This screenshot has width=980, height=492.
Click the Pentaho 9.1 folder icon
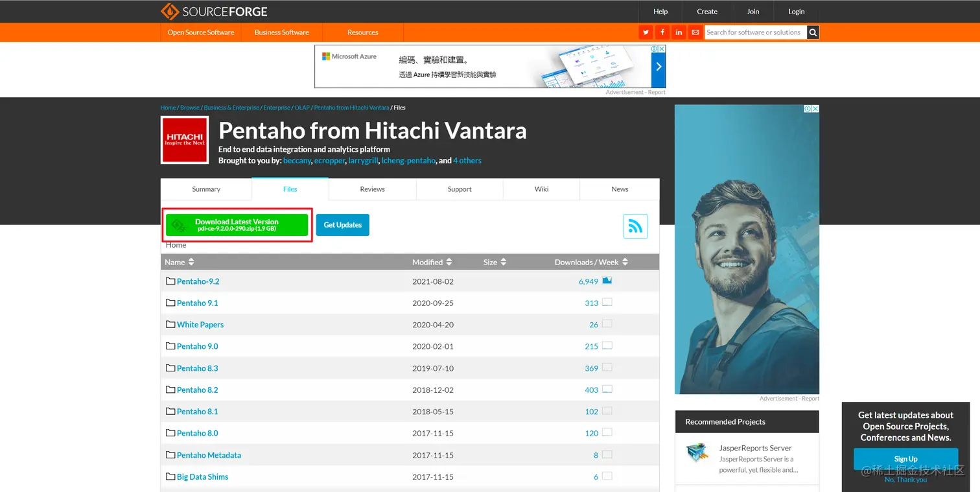point(170,303)
